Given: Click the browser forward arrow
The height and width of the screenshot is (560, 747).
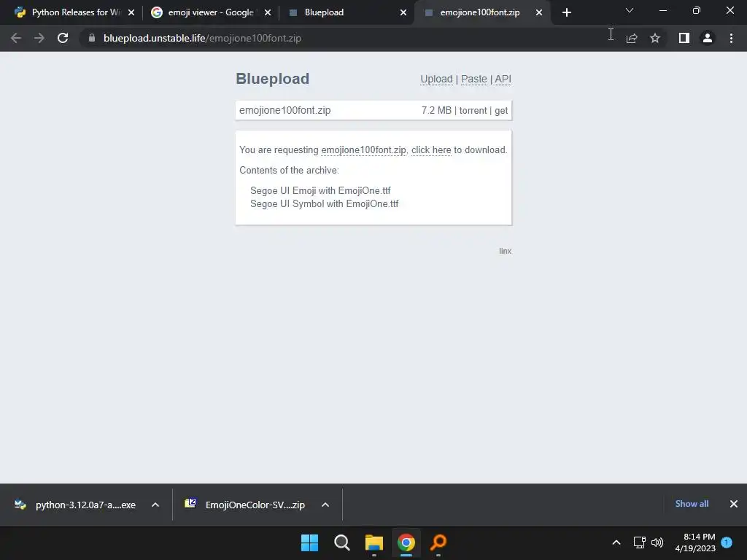Looking at the screenshot, I should tap(39, 38).
